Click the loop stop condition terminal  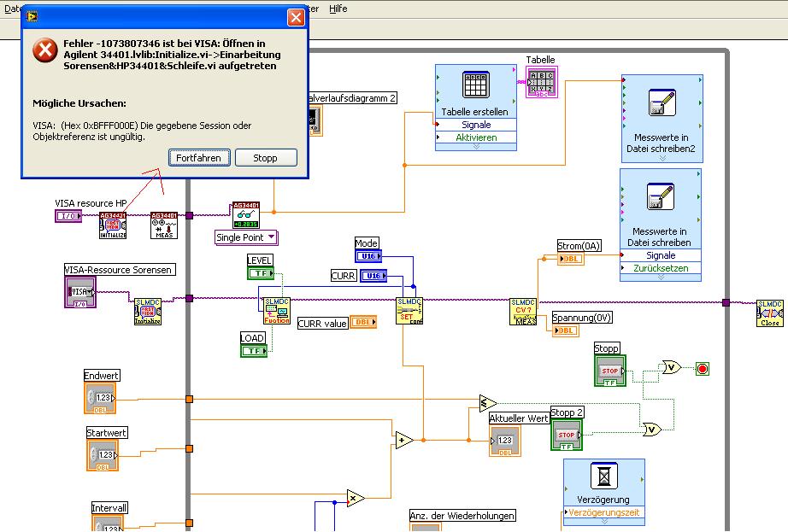(703, 369)
